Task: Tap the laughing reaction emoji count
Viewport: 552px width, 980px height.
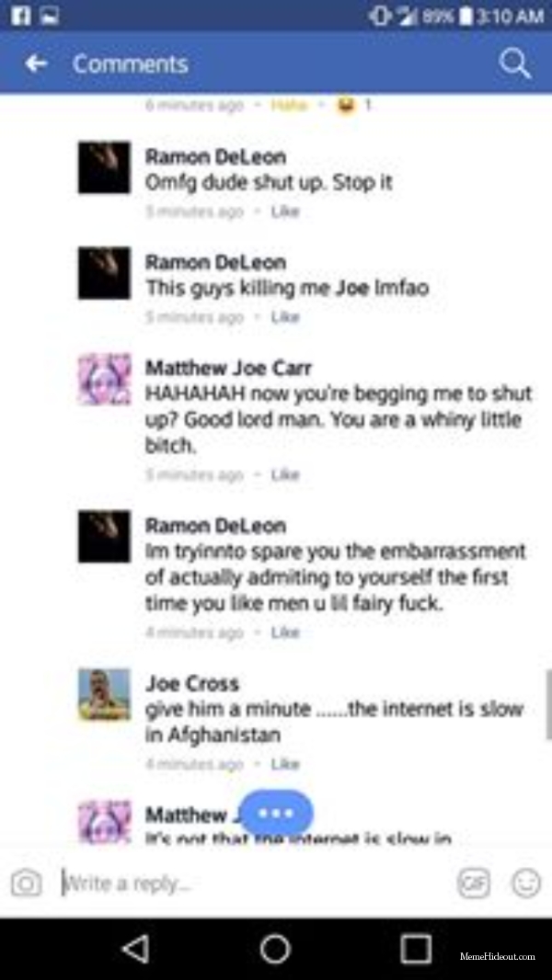Action: tap(353, 107)
